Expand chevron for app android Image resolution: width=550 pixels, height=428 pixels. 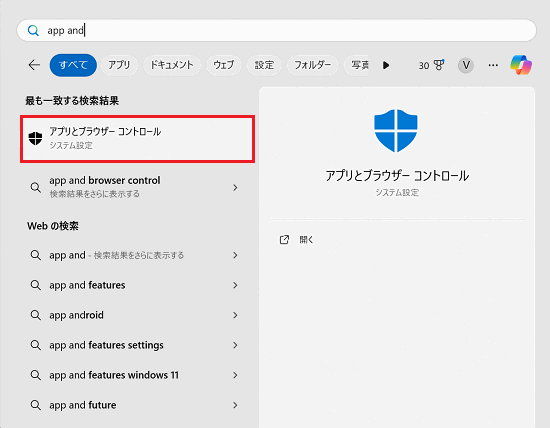[235, 315]
